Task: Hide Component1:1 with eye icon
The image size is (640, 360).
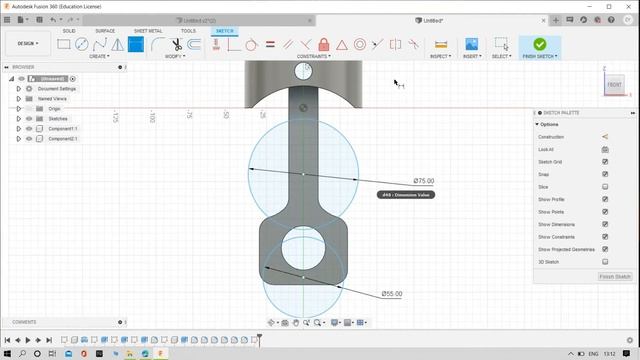Action: coord(29,129)
